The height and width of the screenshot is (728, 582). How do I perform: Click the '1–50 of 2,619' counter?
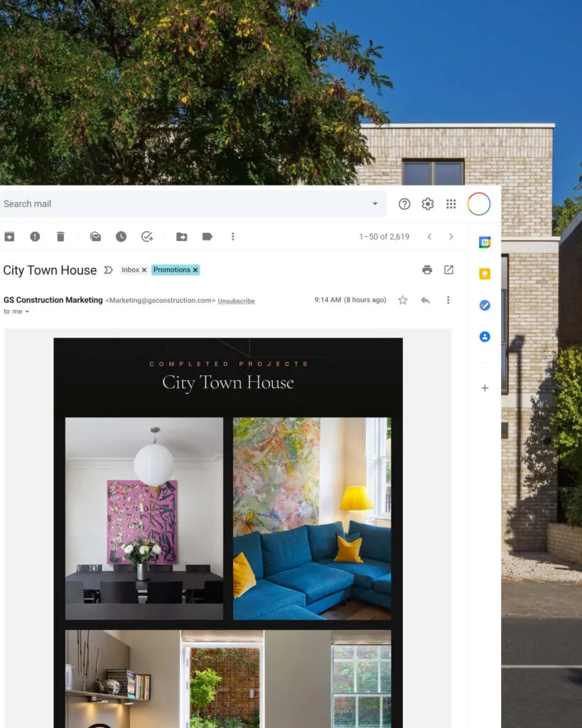(384, 237)
